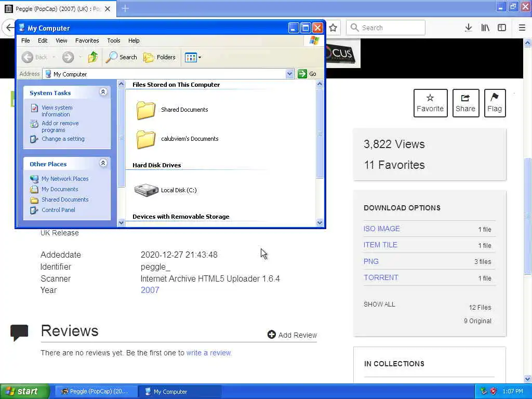532x399 pixels.
Task: Click the Forward arrow in My Computer toolbar
Action: 68,57
